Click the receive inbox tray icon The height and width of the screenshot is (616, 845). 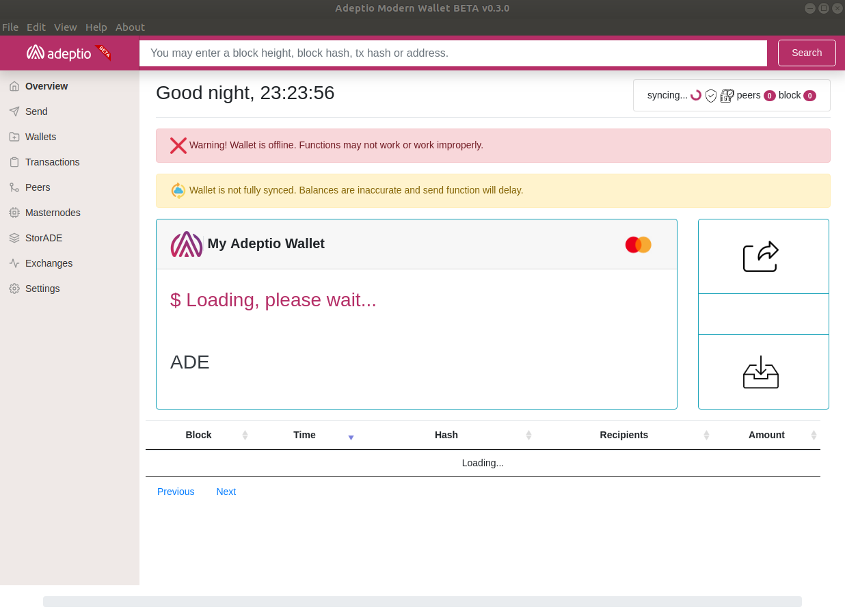(761, 372)
